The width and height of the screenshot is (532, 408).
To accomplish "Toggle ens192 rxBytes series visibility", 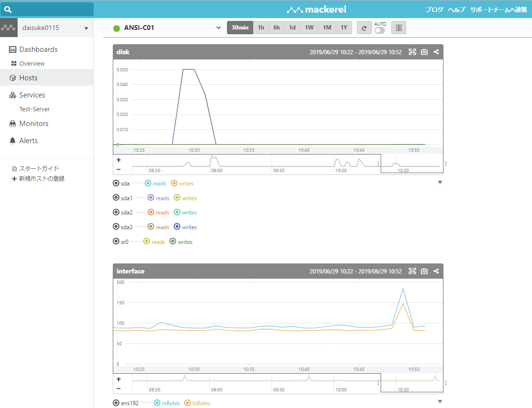I will coord(167,403).
